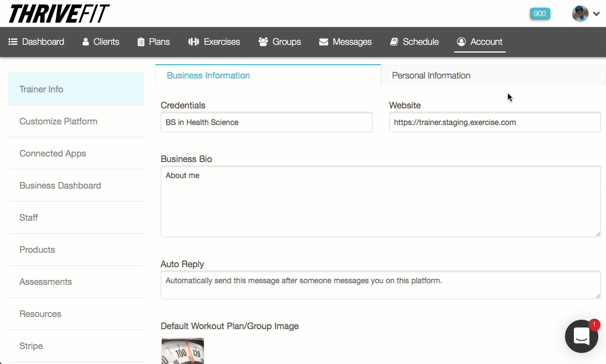606x364 pixels.
Task: Open the Messages page
Action: (x=345, y=41)
